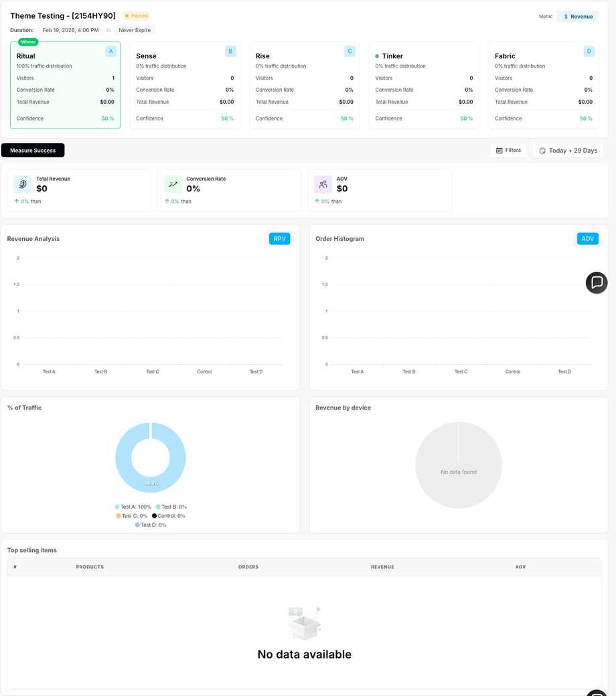The width and height of the screenshot is (616, 696).
Task: Open the Revenue metric dropdown
Action: pyautogui.click(x=578, y=17)
